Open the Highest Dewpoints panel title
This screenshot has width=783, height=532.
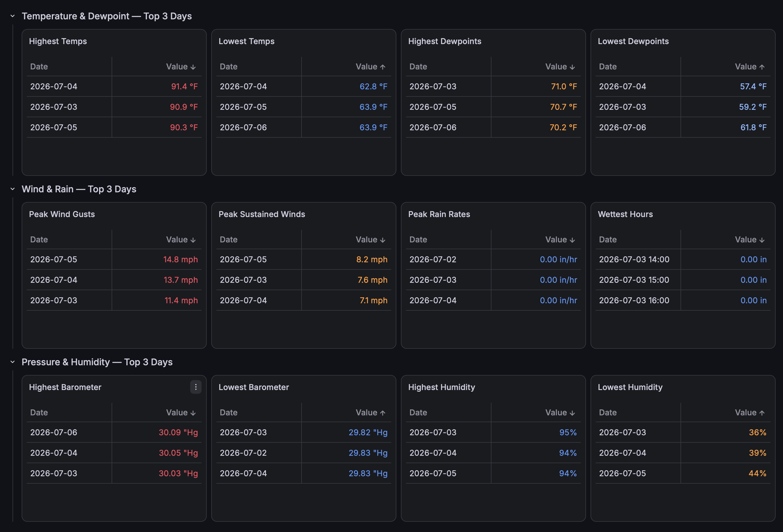(445, 41)
